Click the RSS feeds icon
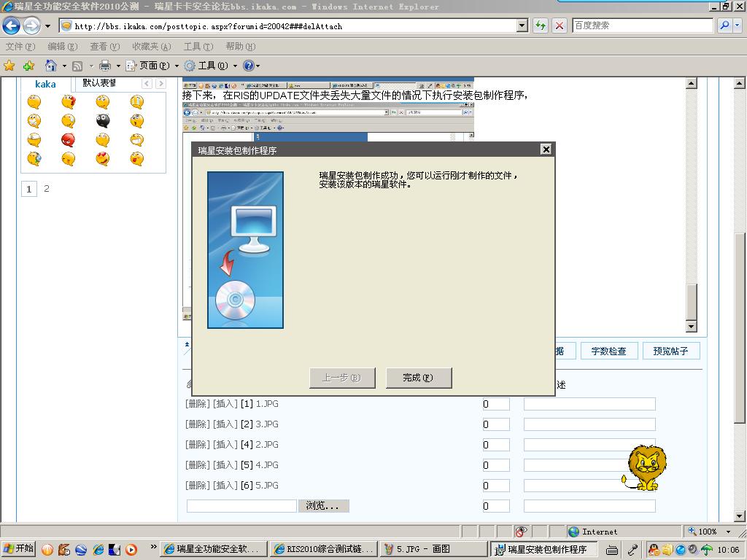Screen dimensions: 747x560 coord(77,66)
